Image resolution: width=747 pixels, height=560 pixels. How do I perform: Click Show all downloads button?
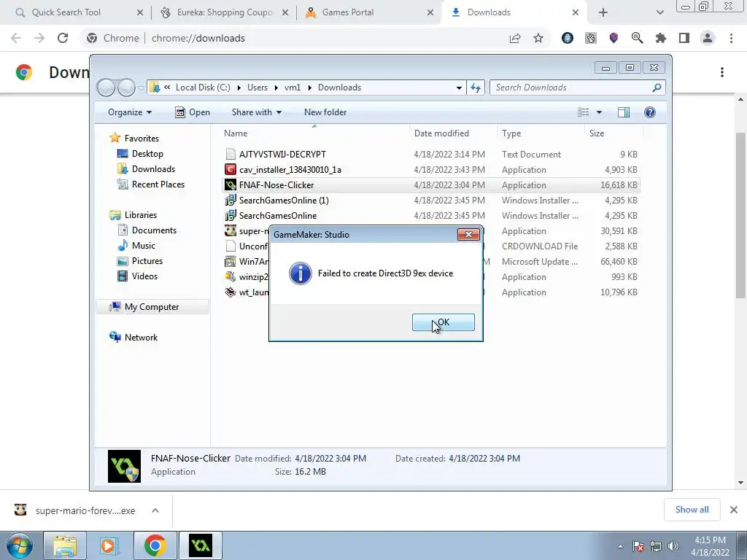(x=692, y=510)
